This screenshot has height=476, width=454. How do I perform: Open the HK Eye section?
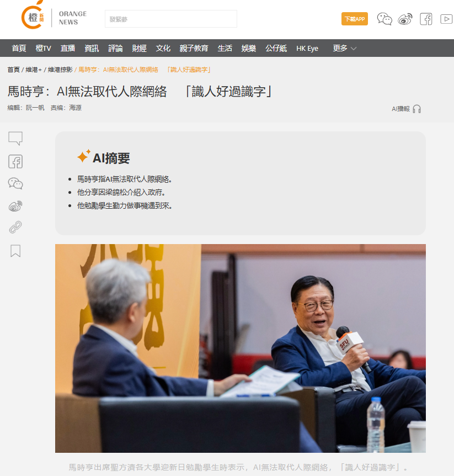307,49
